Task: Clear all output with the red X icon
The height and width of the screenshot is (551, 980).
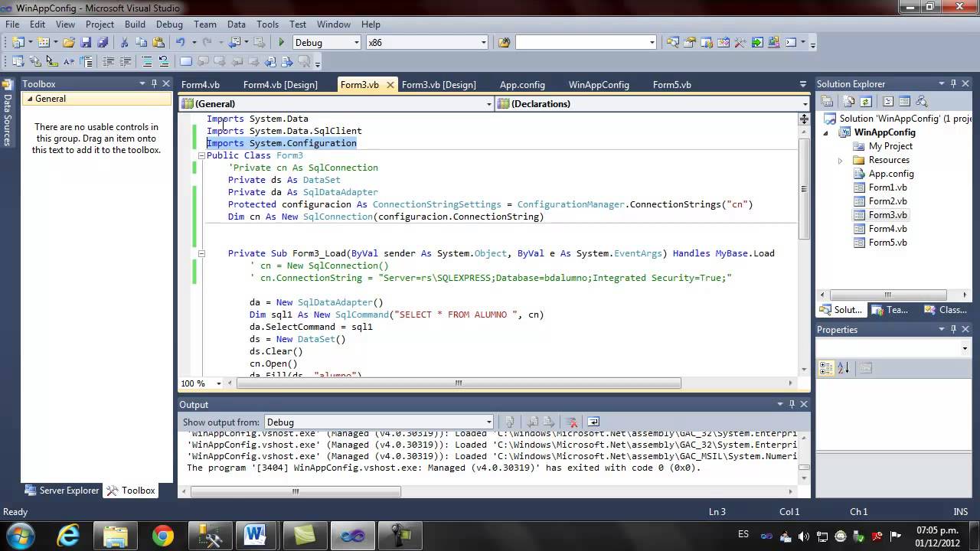Action: [x=571, y=422]
